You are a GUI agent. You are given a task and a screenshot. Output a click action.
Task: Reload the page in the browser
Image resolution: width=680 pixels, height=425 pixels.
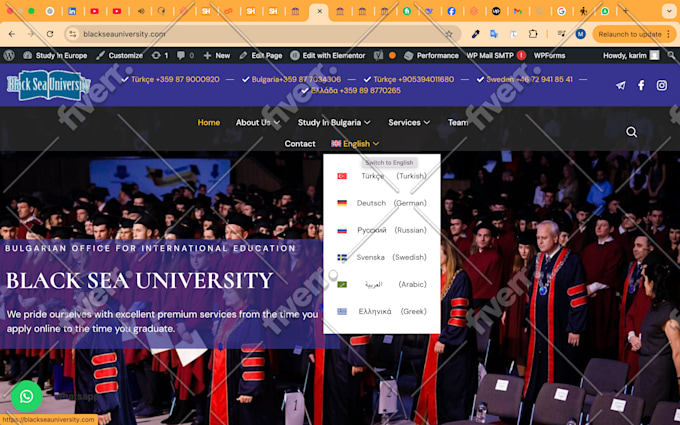[x=50, y=34]
